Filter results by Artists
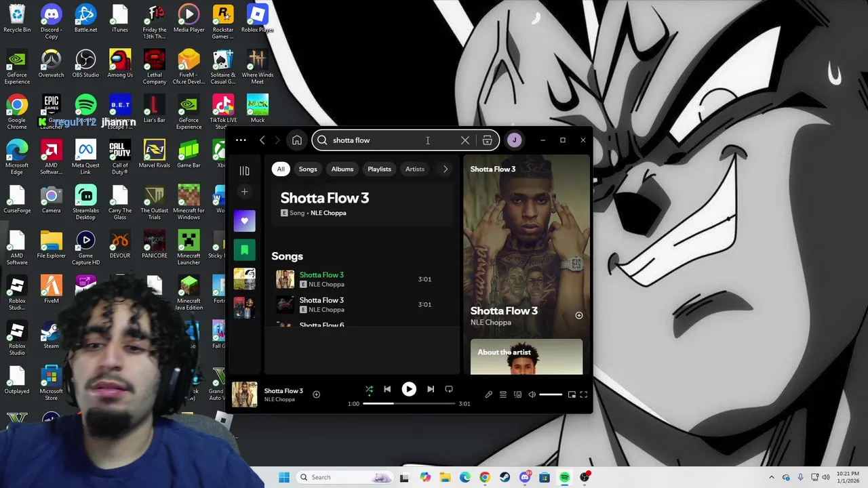Screen dimensions: 868x488 (x=414, y=169)
